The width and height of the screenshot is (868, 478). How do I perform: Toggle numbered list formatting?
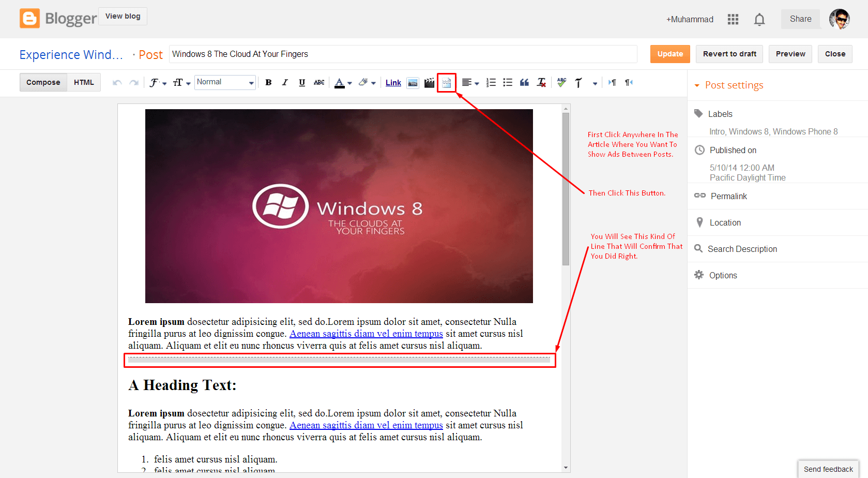(491, 83)
